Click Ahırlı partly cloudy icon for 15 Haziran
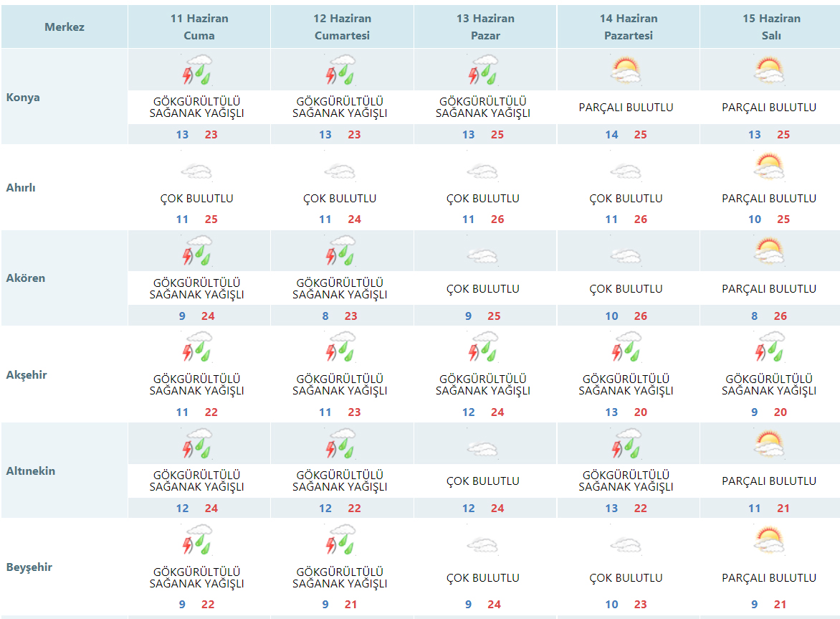This screenshot has width=840, height=619. pyautogui.click(x=769, y=169)
